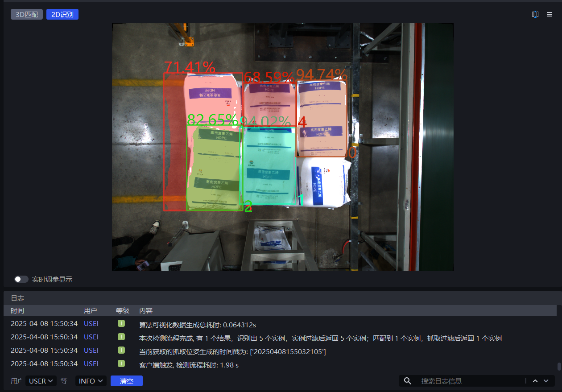Image resolution: width=562 pixels, height=392 pixels.
Task: Click the info level icon in first log row
Action: (121, 323)
